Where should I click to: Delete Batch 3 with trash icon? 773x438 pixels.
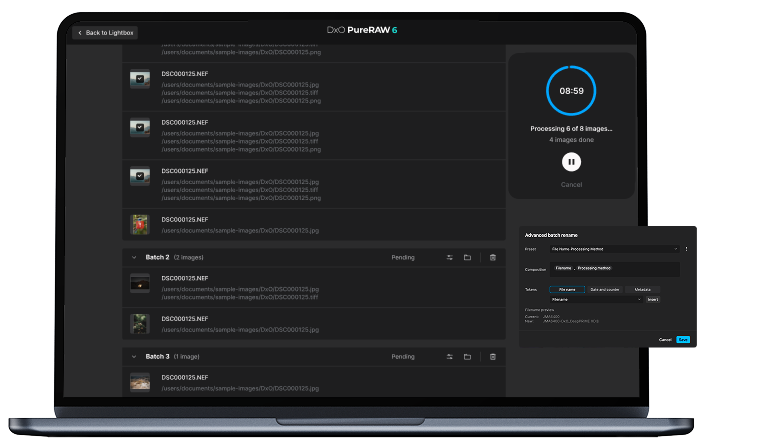tap(492, 356)
